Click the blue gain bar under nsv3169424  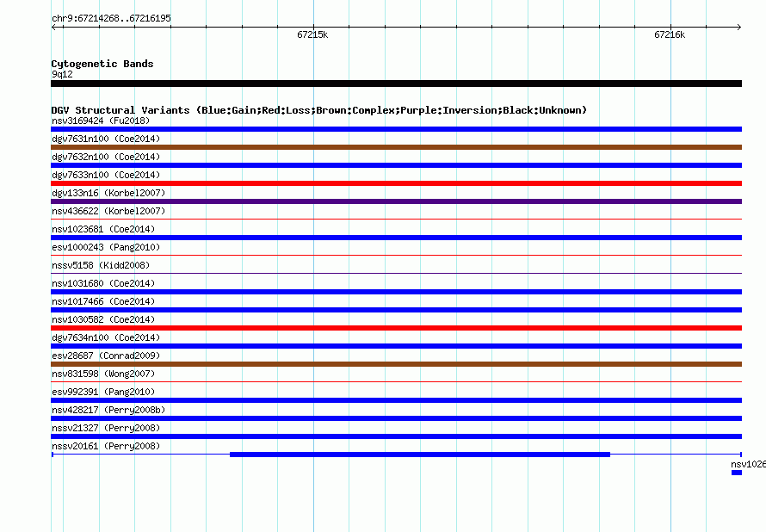point(396,129)
